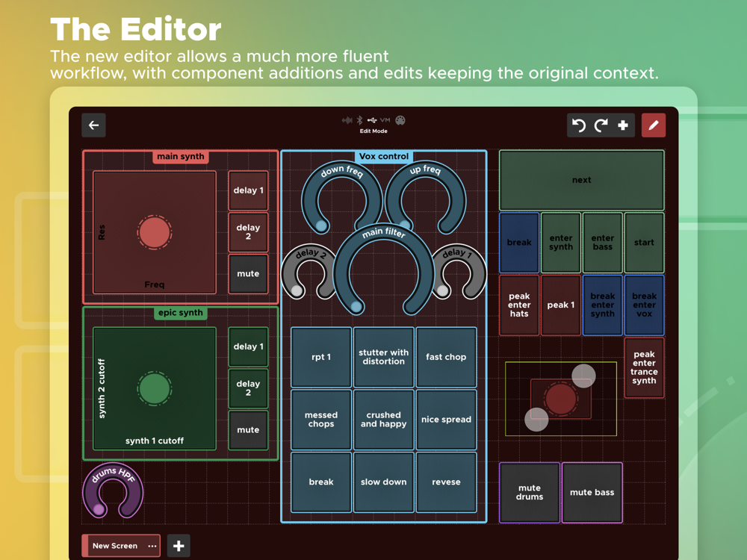The height and width of the screenshot is (560, 747).
Task: Select the lower gray resize handle
Action: pos(536,420)
